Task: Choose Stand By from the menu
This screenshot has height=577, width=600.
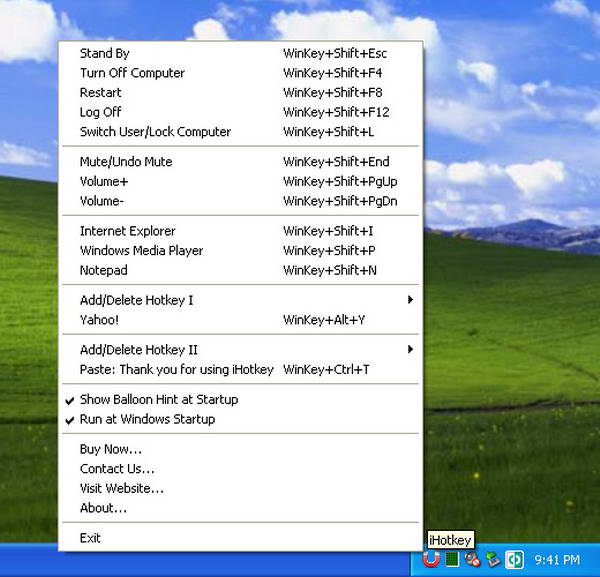Action: click(x=240, y=53)
